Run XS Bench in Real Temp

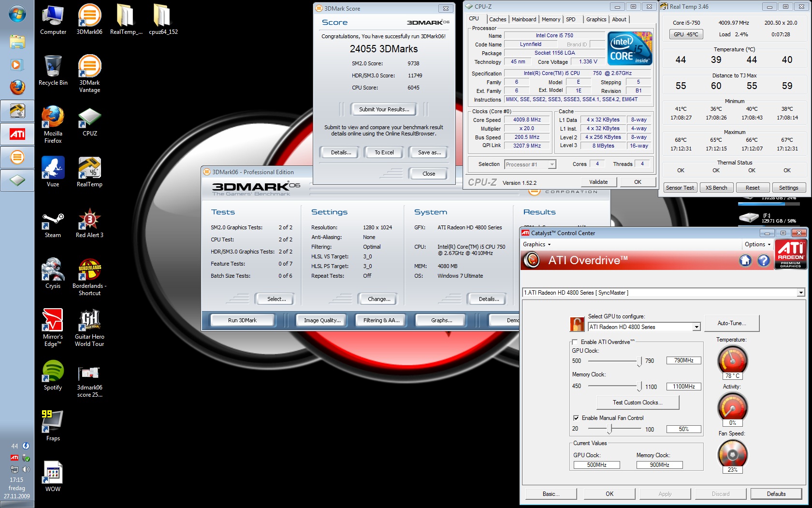(716, 188)
